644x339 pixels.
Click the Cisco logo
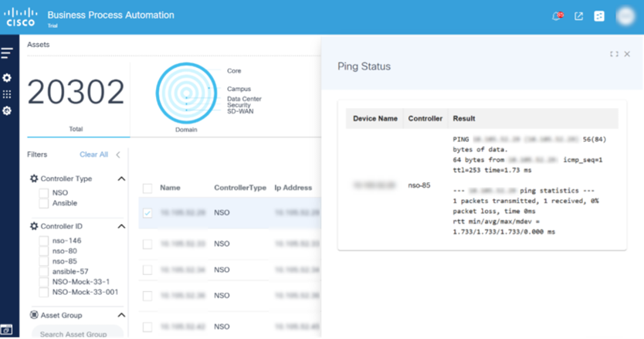click(x=21, y=16)
